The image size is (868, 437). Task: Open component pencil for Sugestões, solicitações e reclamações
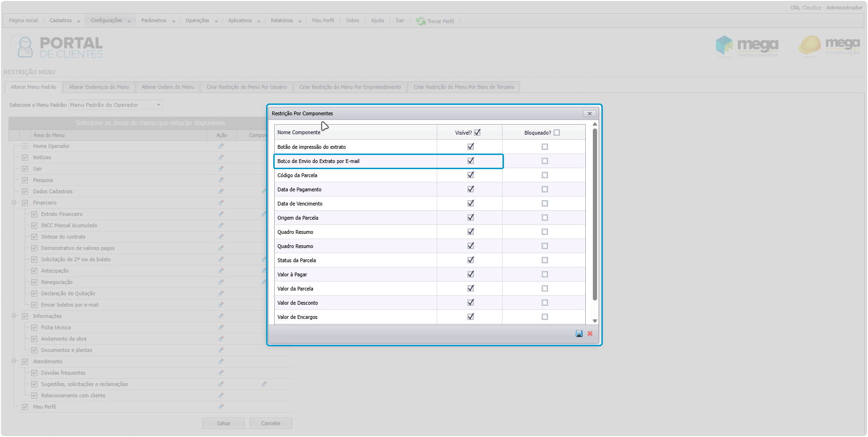coord(264,384)
